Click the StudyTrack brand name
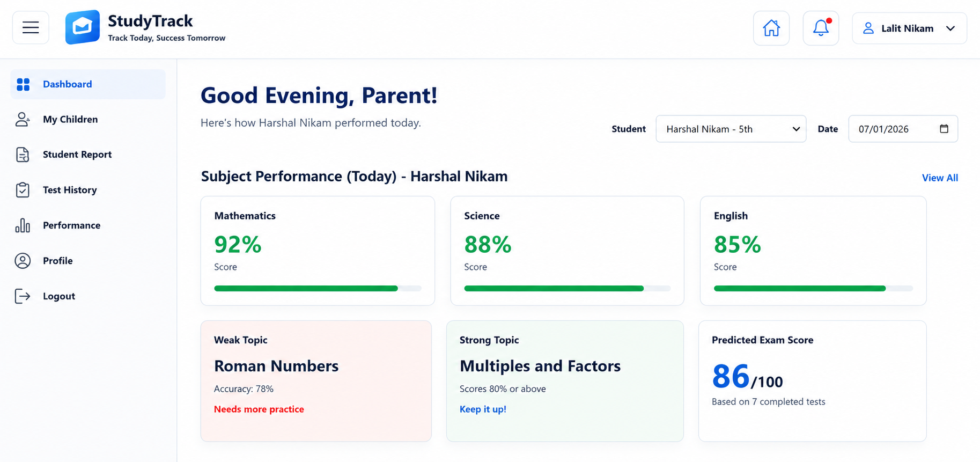Viewport: 980px width, 462px height. tap(150, 21)
